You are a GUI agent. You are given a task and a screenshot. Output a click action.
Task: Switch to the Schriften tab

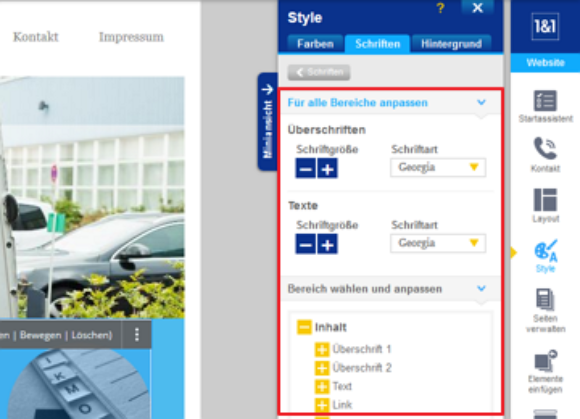377,44
